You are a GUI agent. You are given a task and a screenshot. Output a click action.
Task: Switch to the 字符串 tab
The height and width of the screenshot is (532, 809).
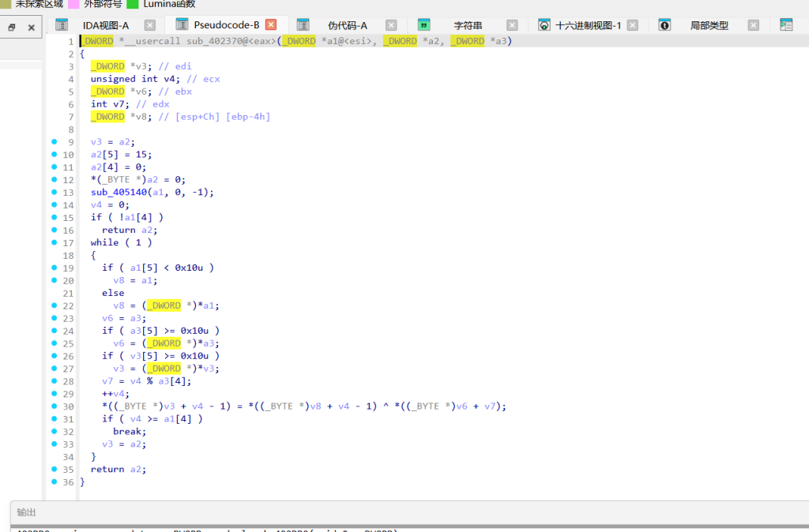pos(468,25)
